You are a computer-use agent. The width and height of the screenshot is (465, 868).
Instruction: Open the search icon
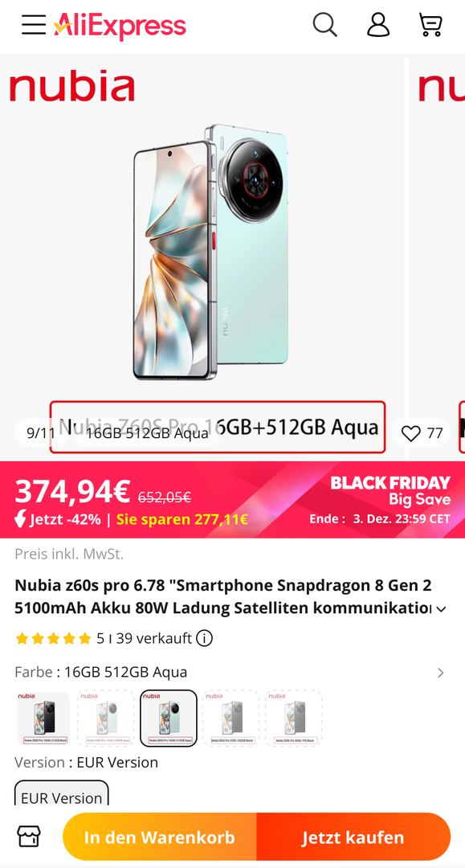(325, 25)
